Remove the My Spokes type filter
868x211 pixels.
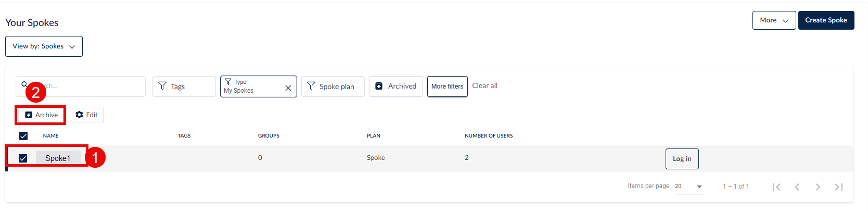click(x=288, y=88)
